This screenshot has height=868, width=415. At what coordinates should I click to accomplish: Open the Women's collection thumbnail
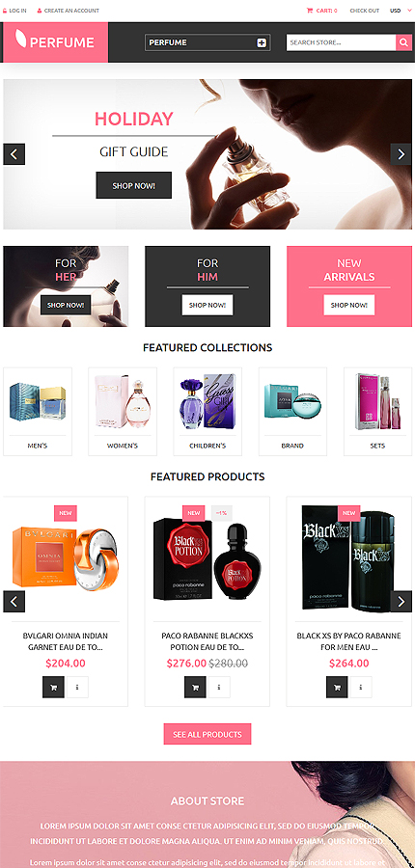(123, 411)
